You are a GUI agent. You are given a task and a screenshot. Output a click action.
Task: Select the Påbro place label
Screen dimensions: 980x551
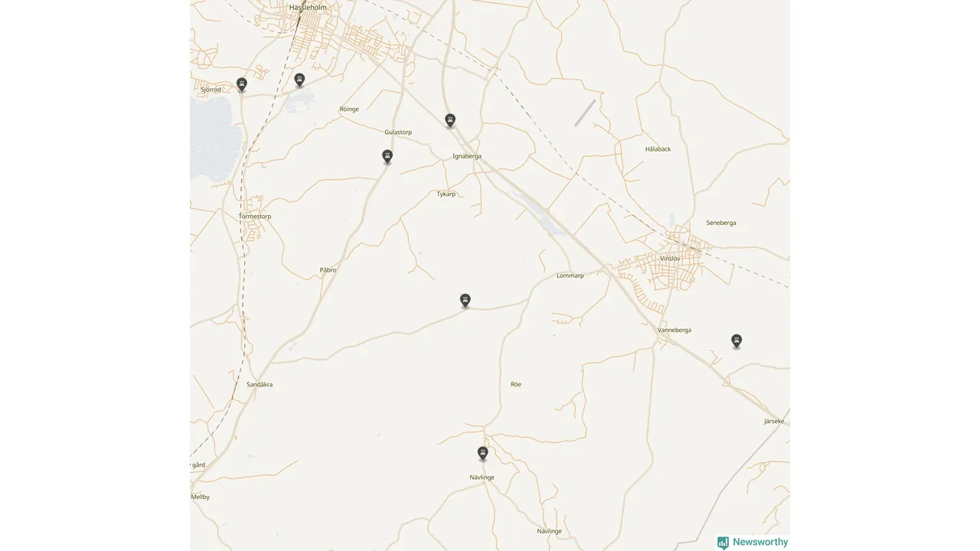(x=328, y=270)
